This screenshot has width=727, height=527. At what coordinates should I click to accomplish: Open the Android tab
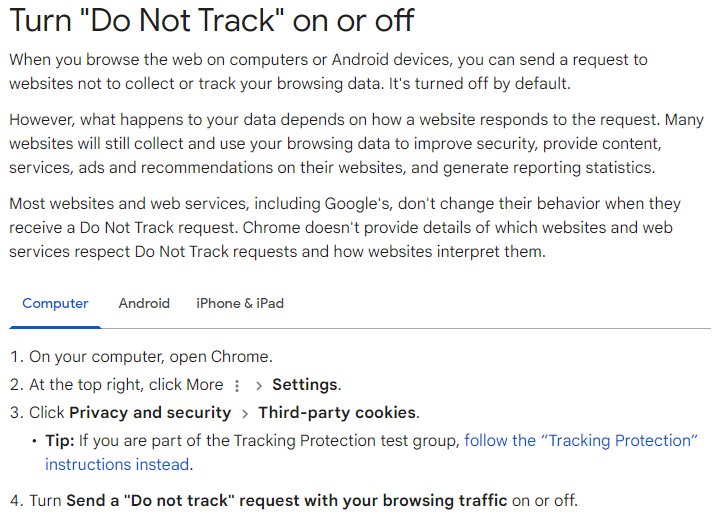144,303
